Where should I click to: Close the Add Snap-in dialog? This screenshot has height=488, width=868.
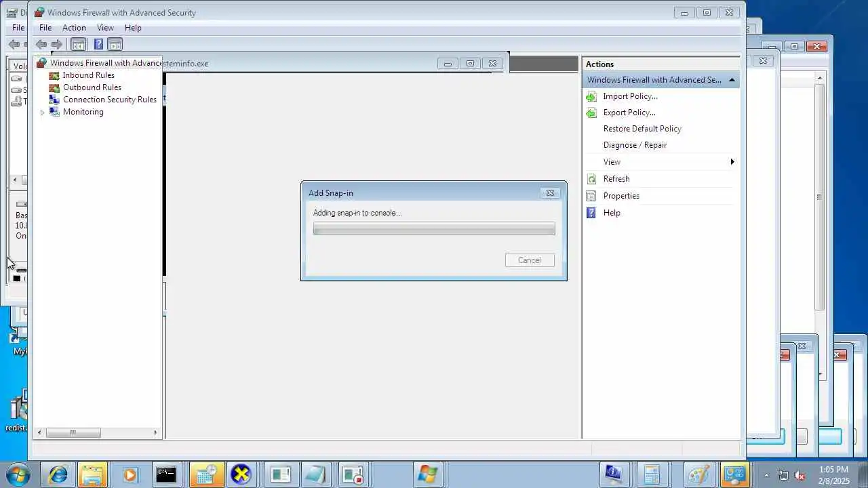[x=550, y=192]
